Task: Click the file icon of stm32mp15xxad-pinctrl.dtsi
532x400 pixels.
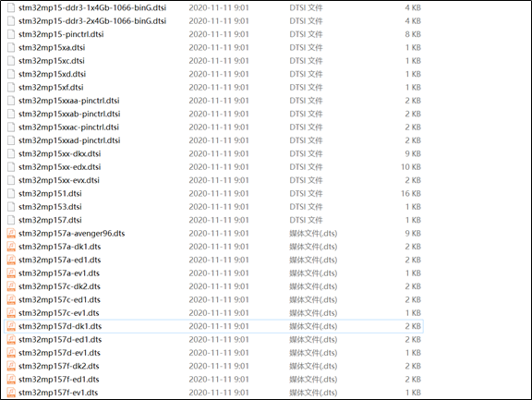Action: (11, 140)
